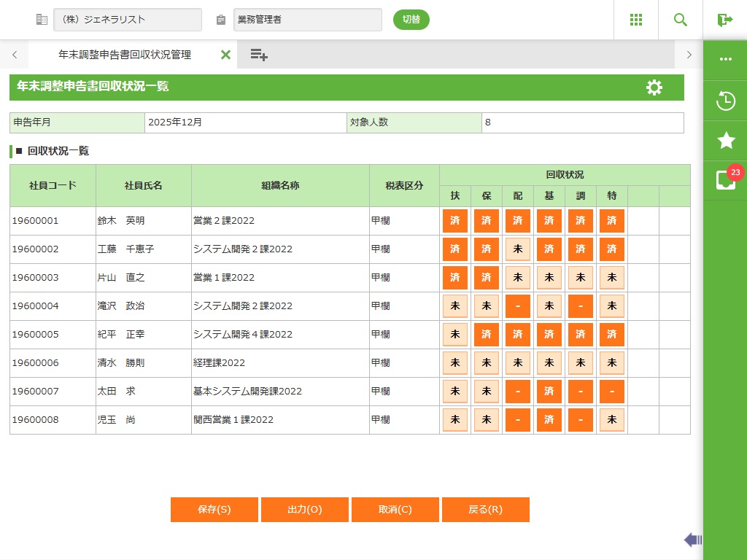
Task: Click the 出力(O) button
Action: click(x=305, y=510)
